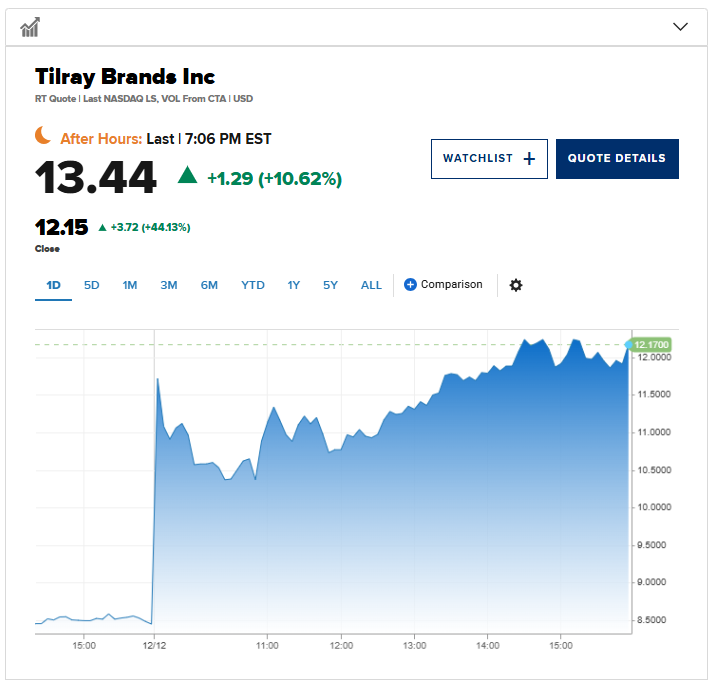Switch to the 5D range tab

click(x=92, y=285)
